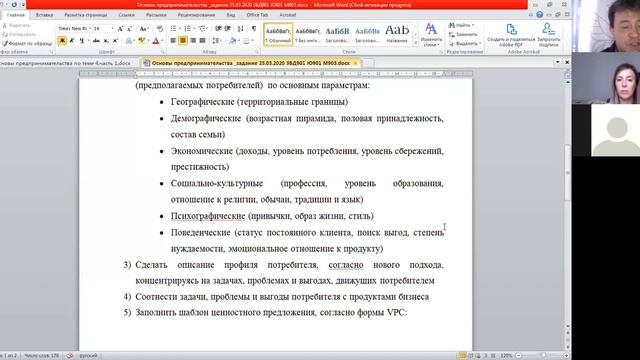Open Select (Выделить) dropdown
The height and width of the screenshot is (360, 640).
(465, 43)
